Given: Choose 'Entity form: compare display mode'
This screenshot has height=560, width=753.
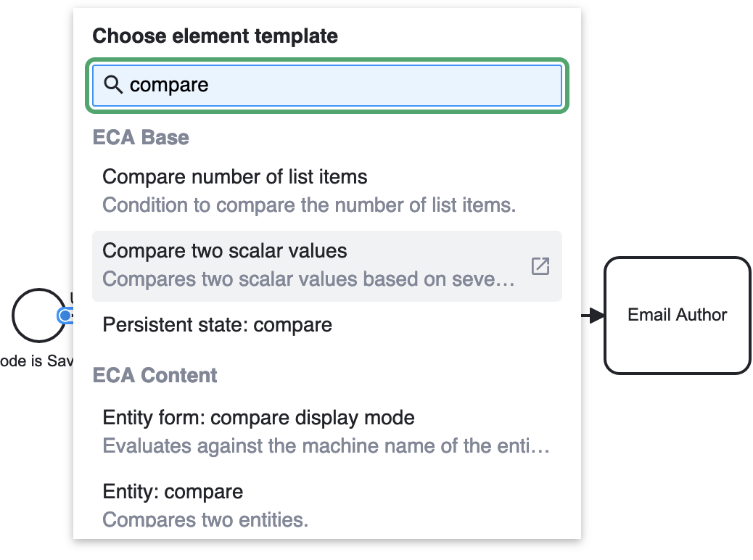Looking at the screenshot, I should click(259, 418).
